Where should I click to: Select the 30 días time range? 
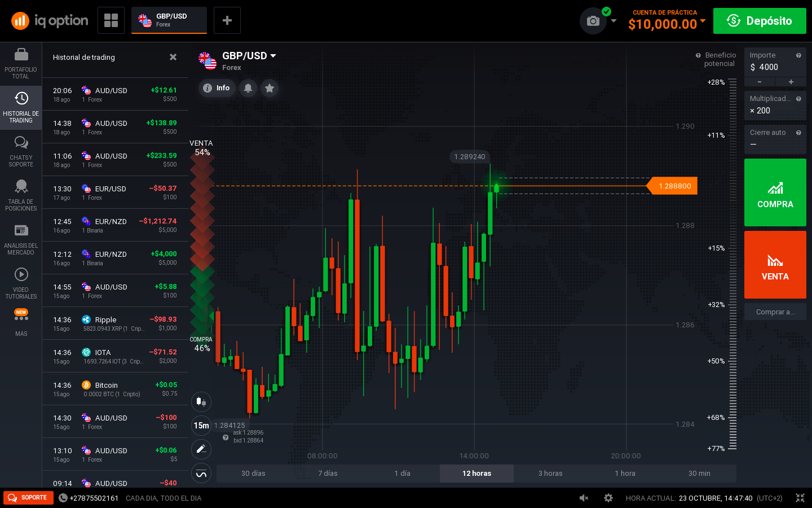point(253,474)
